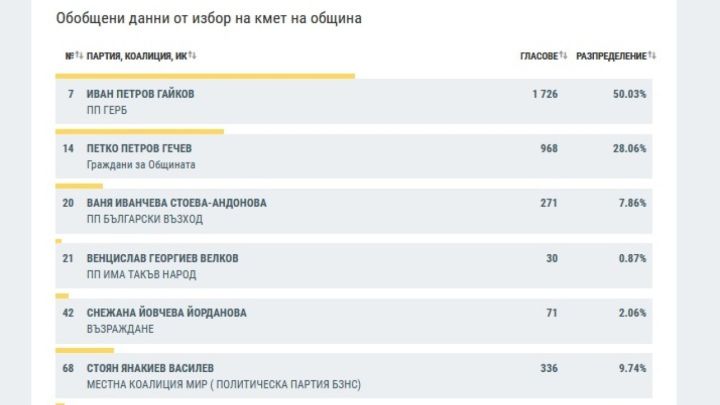Sort by ГЛАСОВЕ arrows icon

(x=563, y=56)
